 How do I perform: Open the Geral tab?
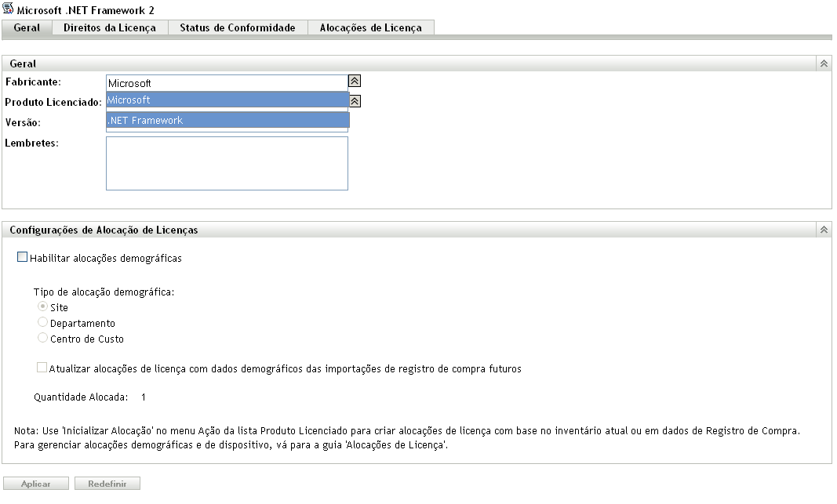pyautogui.click(x=27, y=27)
